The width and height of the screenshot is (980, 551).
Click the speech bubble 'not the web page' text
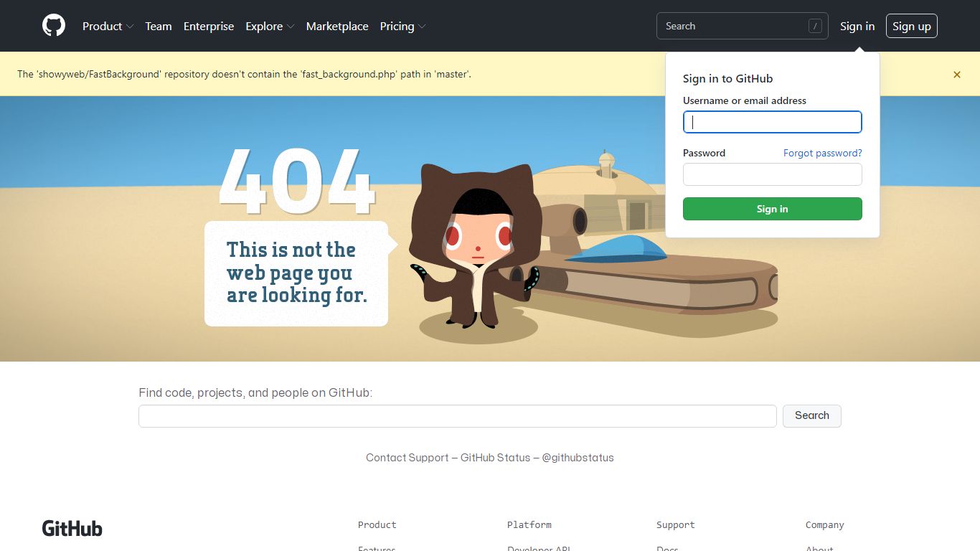pos(296,273)
